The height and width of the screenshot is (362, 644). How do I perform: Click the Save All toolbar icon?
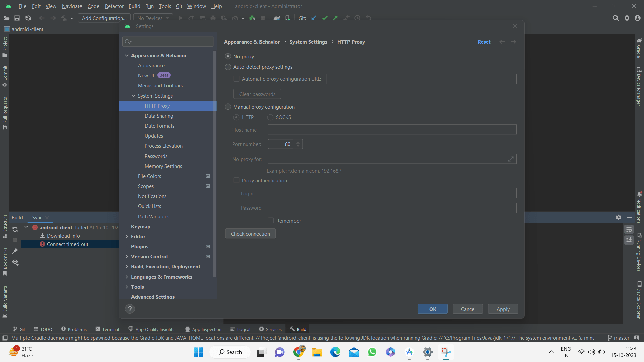pos(17,18)
